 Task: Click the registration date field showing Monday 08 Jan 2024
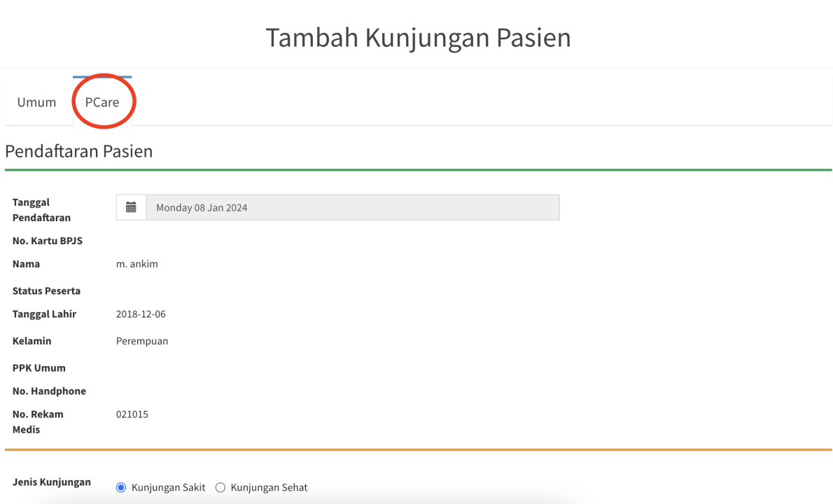click(x=352, y=207)
